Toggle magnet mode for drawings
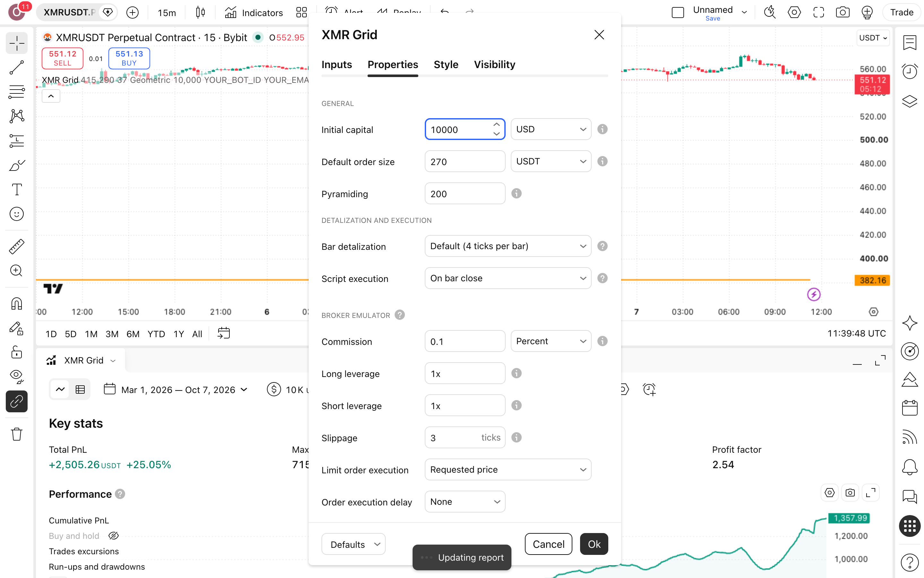This screenshot has height=578, width=924. click(16, 304)
